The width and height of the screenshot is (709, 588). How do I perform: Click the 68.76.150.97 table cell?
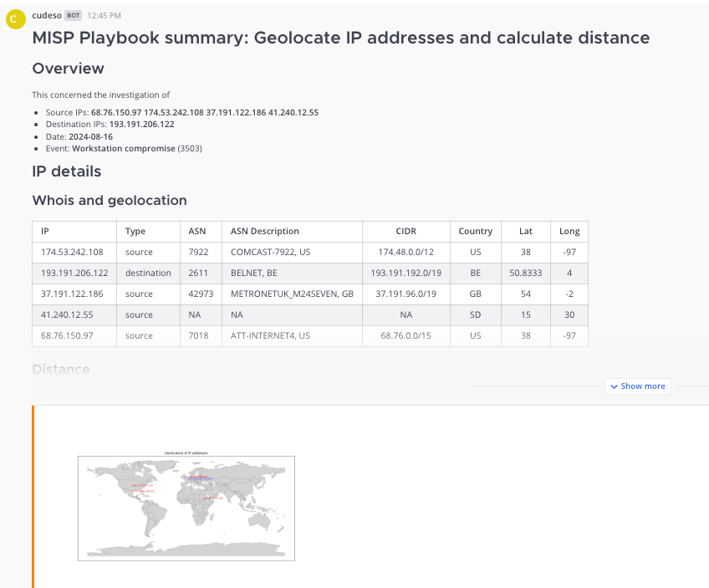click(74, 336)
